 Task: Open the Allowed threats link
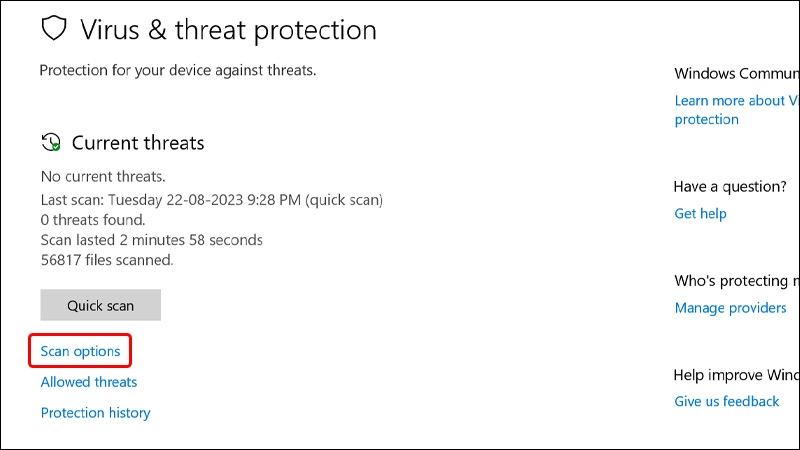[x=89, y=382]
